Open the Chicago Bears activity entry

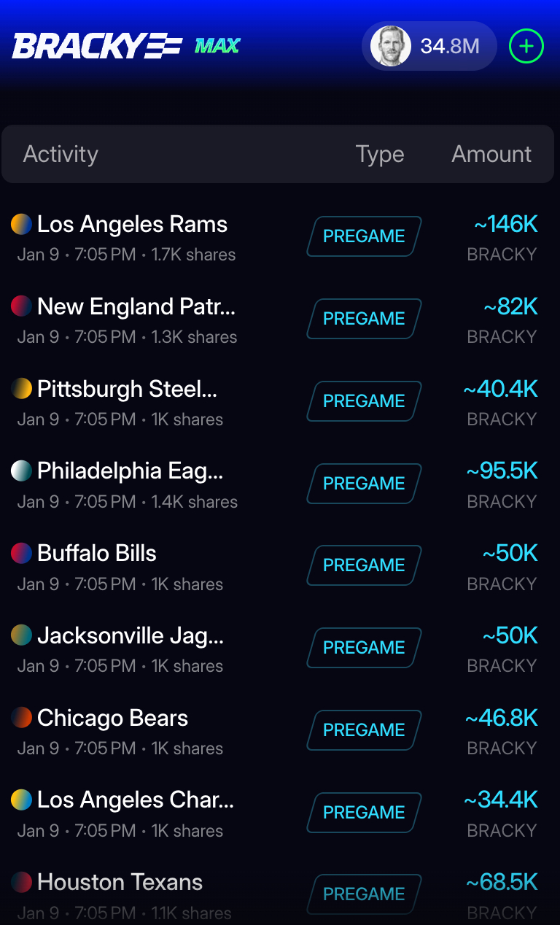click(x=113, y=719)
